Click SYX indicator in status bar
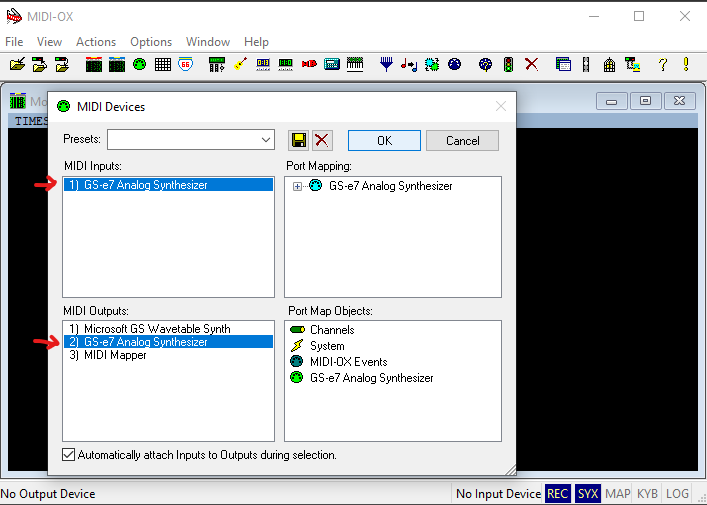707x505 pixels. (x=588, y=494)
